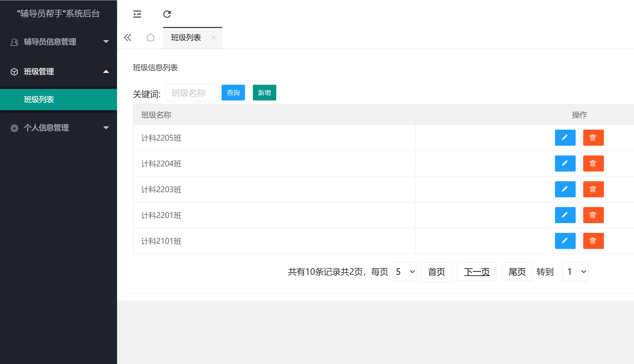Close the 班级列表 tab

click(x=213, y=37)
